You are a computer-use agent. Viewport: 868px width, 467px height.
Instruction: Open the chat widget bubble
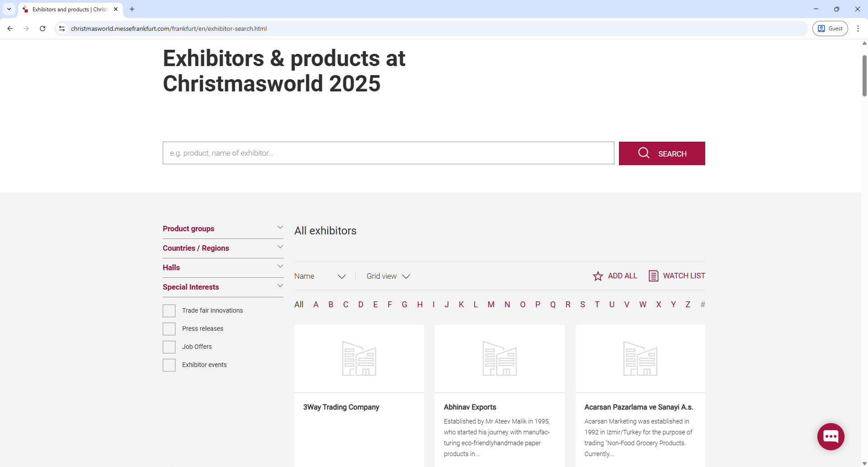pos(830,436)
